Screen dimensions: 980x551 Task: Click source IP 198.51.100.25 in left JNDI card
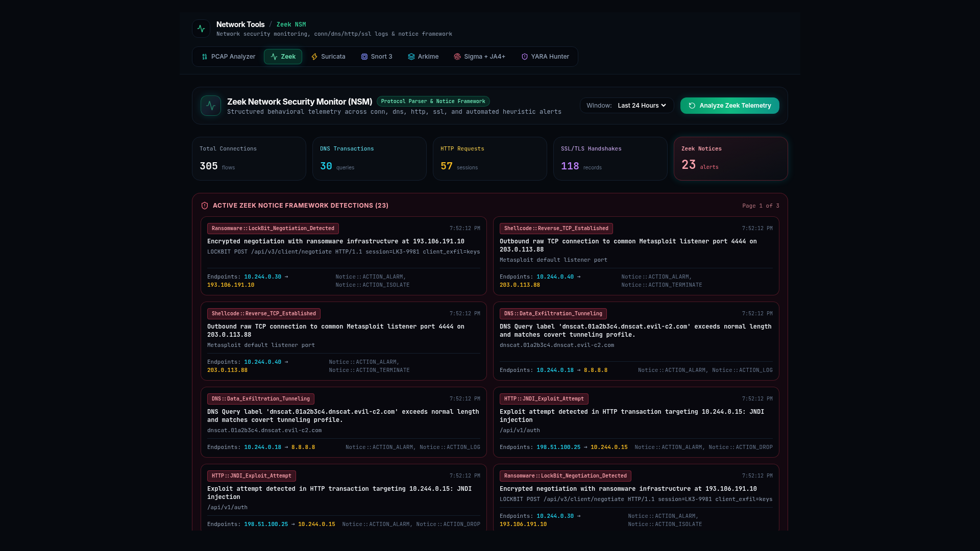pyautogui.click(x=266, y=524)
